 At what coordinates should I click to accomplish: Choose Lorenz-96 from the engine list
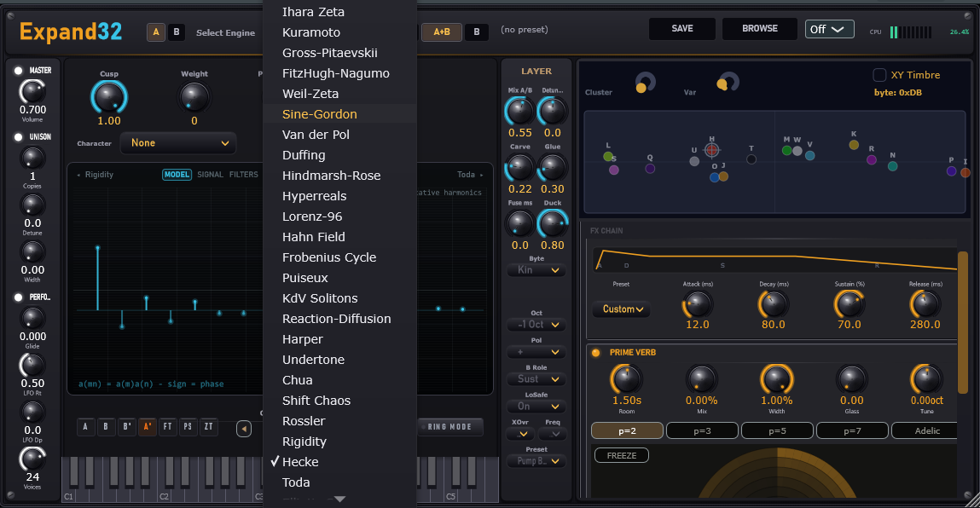click(x=340, y=216)
